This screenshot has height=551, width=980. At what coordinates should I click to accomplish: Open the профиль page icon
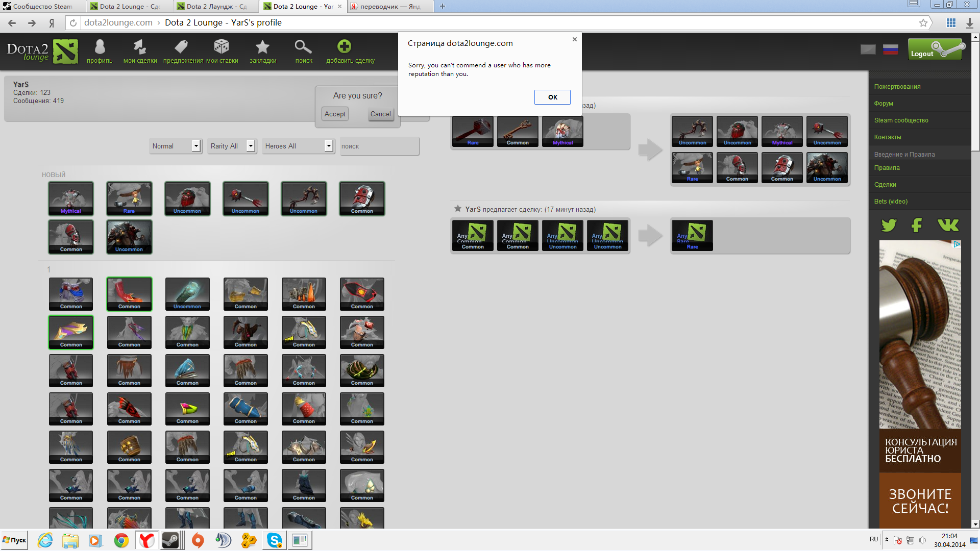coord(100,47)
